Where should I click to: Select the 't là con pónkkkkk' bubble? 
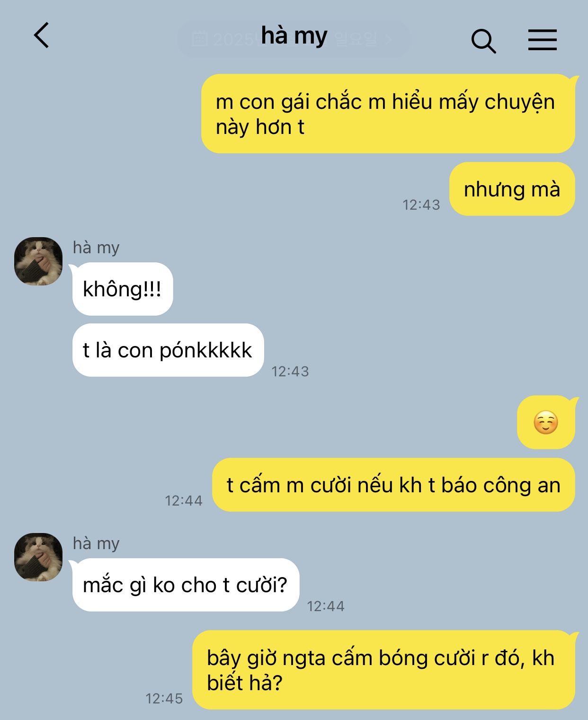coord(168,350)
